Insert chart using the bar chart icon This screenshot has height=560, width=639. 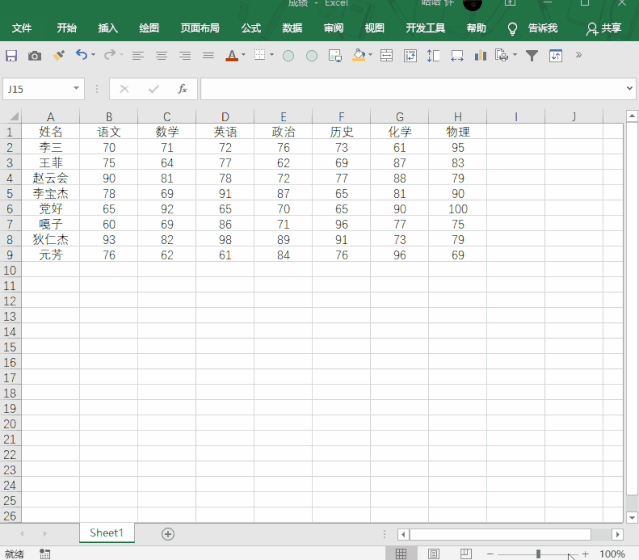coord(480,55)
